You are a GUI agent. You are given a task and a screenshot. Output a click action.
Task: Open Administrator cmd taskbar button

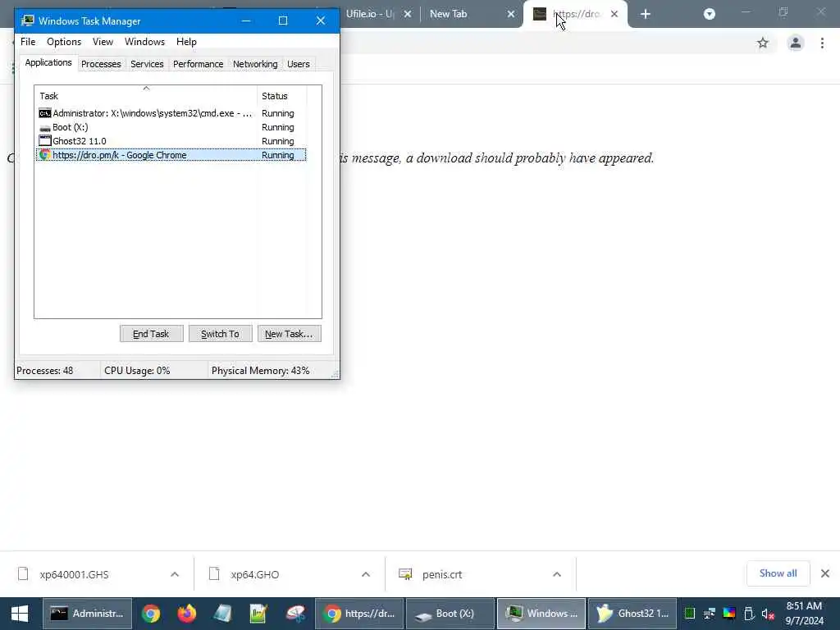pyautogui.click(x=87, y=614)
